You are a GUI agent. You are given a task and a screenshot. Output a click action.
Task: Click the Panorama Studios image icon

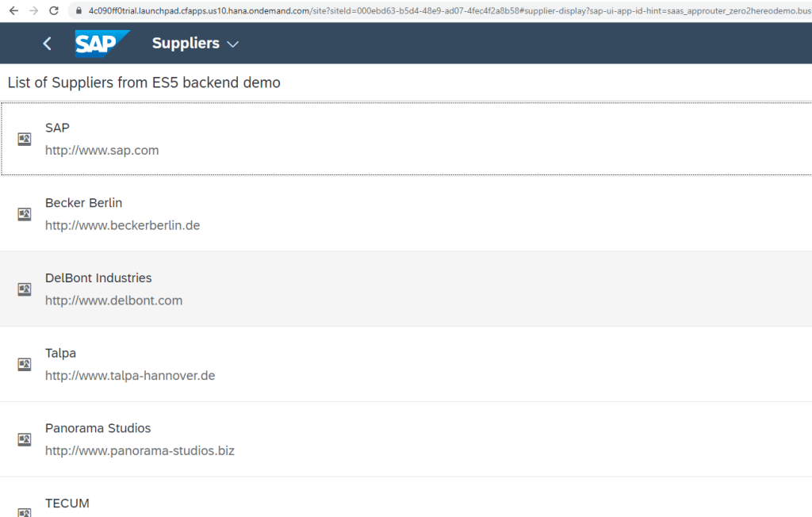pyautogui.click(x=25, y=439)
